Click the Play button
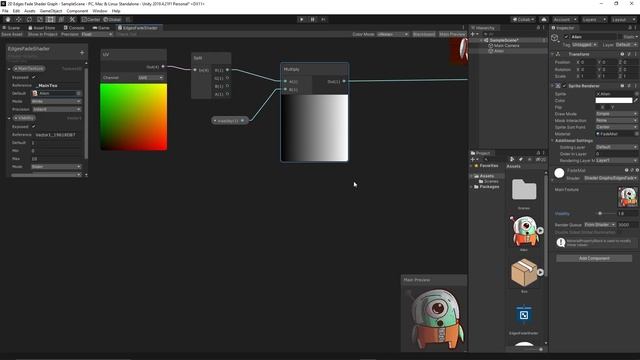 point(302,19)
